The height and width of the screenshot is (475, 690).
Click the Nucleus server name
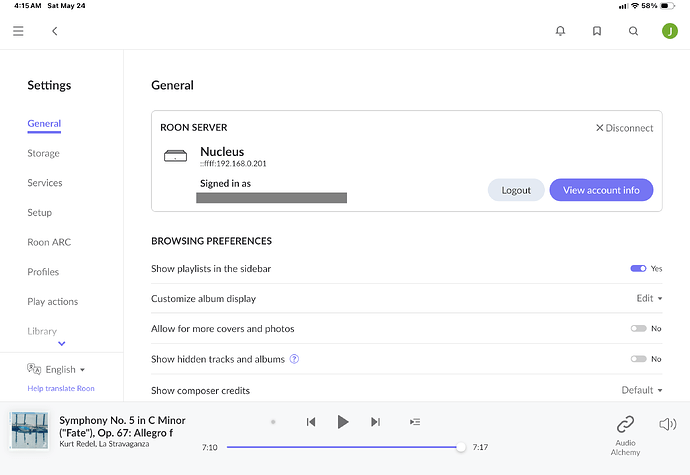coord(222,151)
